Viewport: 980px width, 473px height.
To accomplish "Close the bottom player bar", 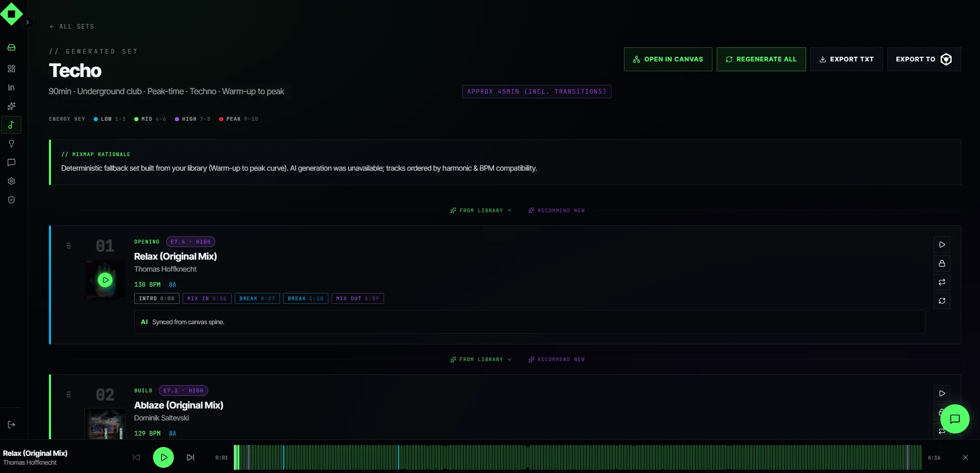I will (965, 457).
